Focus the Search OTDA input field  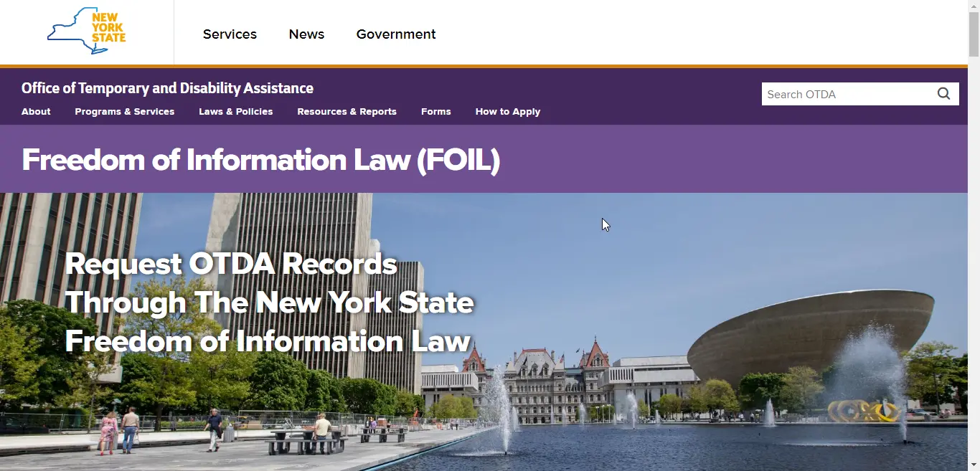coord(847,94)
